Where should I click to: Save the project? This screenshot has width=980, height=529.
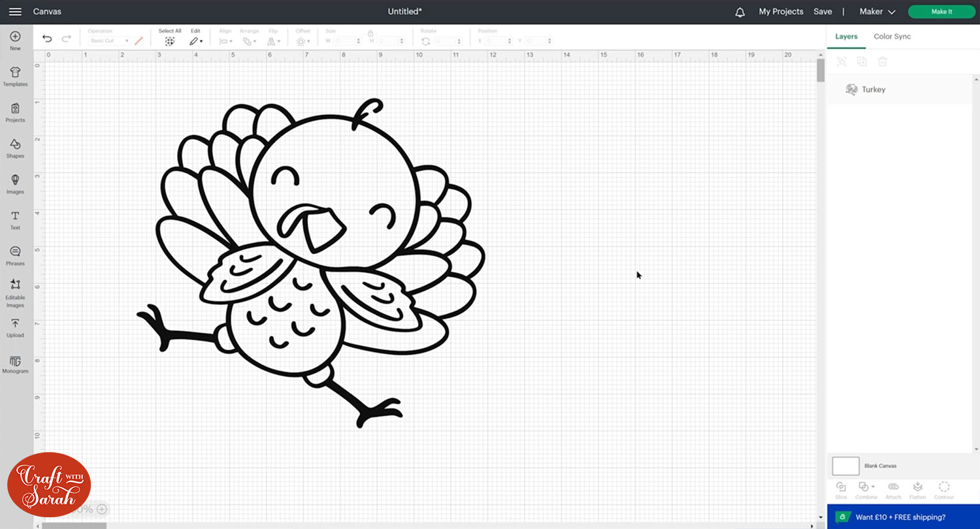[823, 12]
